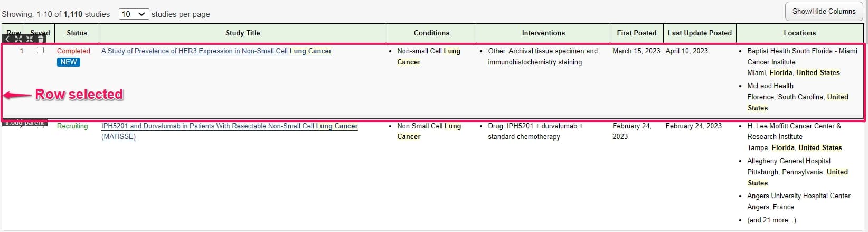Click the shrink selection icon
The height and width of the screenshot is (232, 868).
click(30, 39)
